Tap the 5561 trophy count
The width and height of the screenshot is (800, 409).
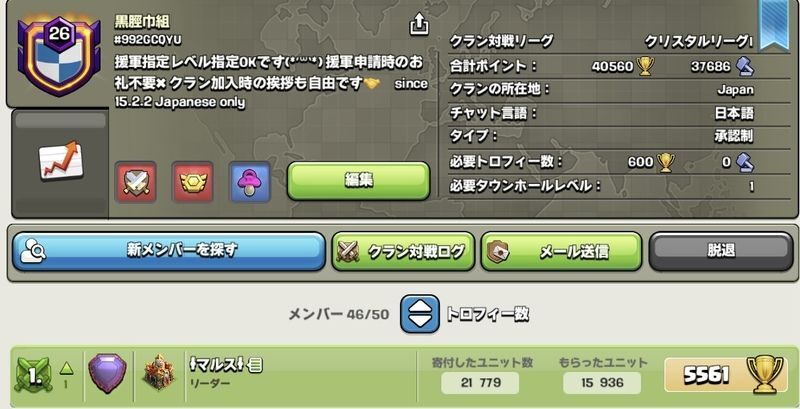point(706,375)
